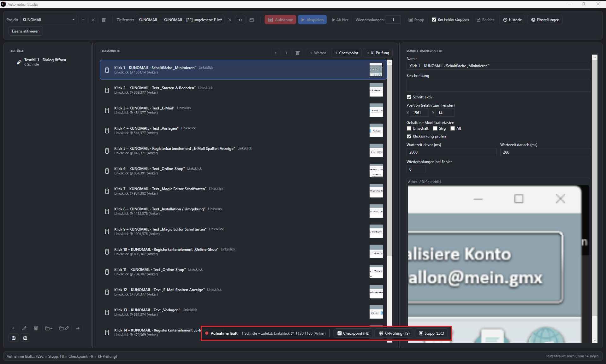Image resolution: width=606 pixels, height=364 pixels.
Task: Open the Projekt KUNOMAIL dropdown
Action: tap(49, 20)
